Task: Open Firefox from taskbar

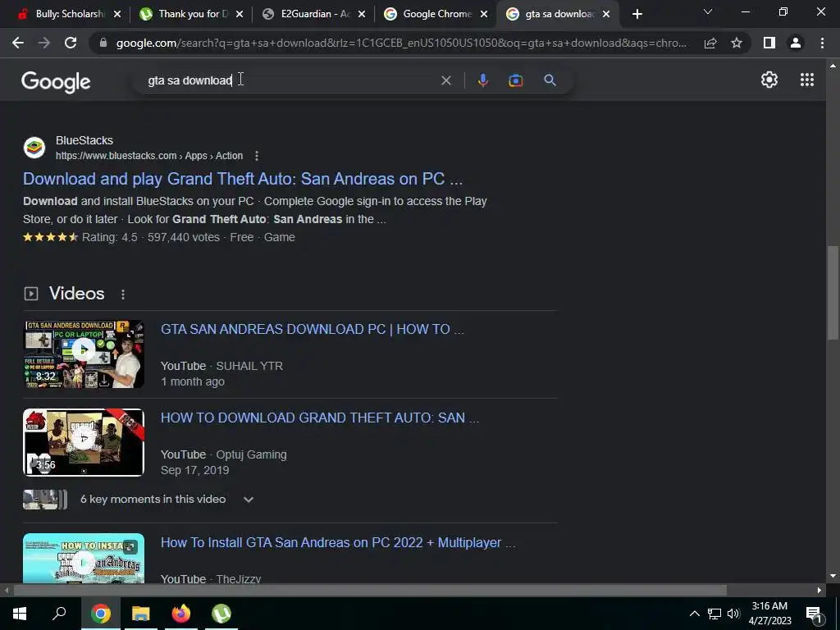Action: pyautogui.click(x=180, y=614)
